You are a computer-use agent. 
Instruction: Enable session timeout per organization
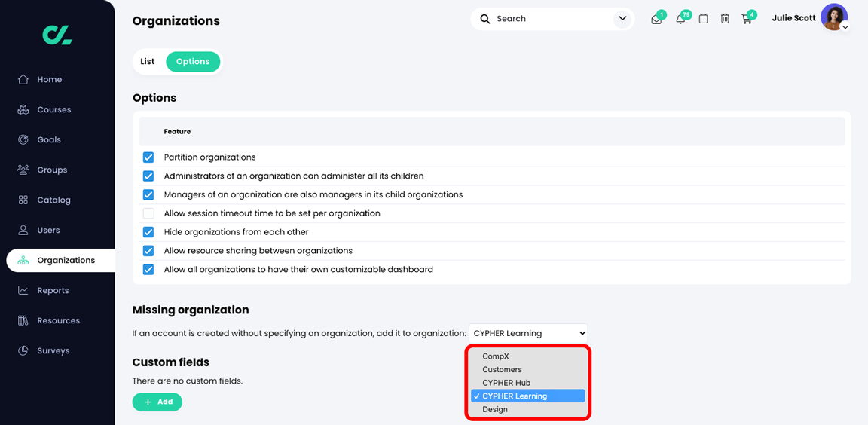[x=148, y=213]
